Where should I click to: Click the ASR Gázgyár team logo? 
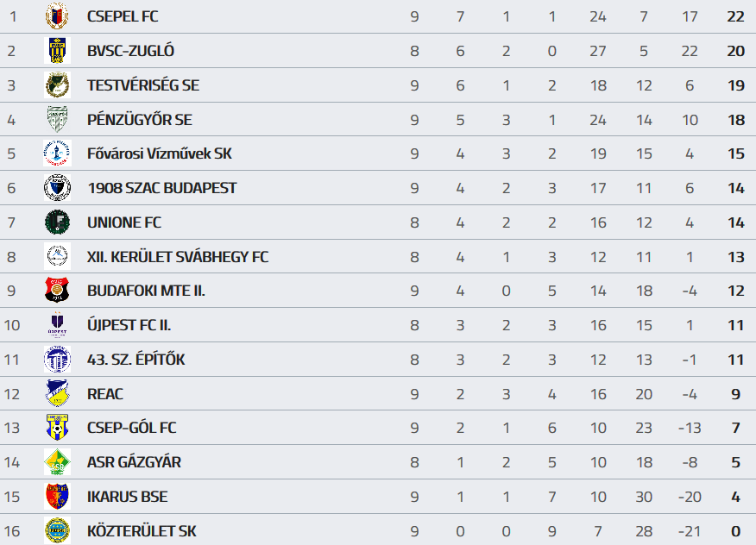57,462
